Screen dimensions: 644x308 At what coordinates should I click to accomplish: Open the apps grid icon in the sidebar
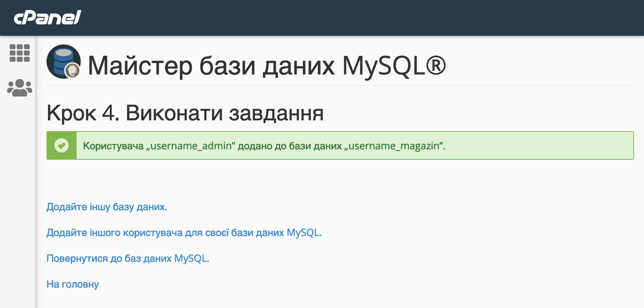20,53
